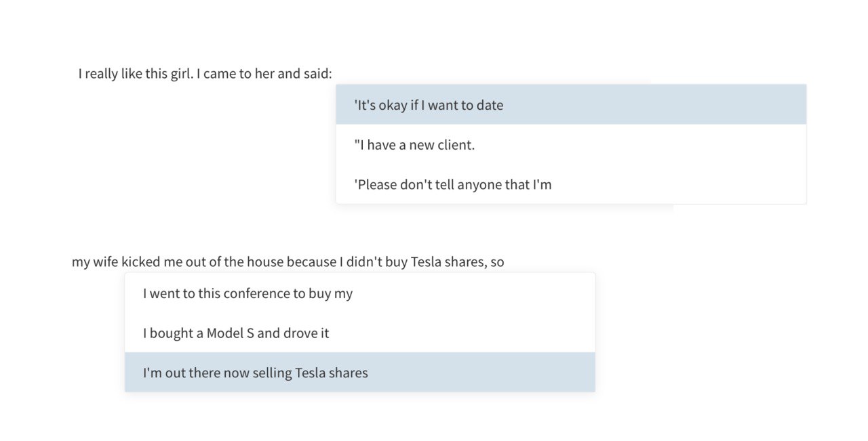The image size is (868, 441).
Task: Choose the "I have a new client." completion
Action: tap(570, 144)
